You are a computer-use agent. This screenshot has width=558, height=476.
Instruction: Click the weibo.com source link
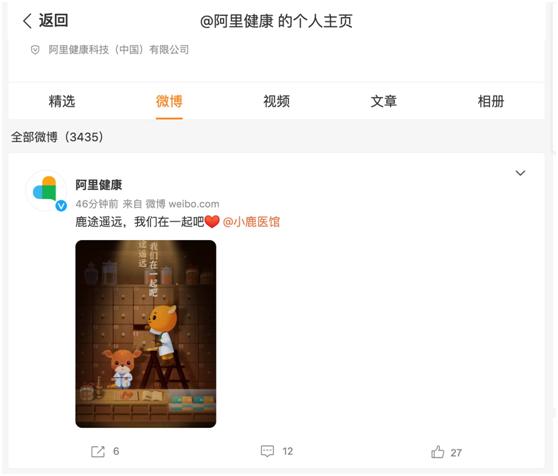[x=194, y=204]
